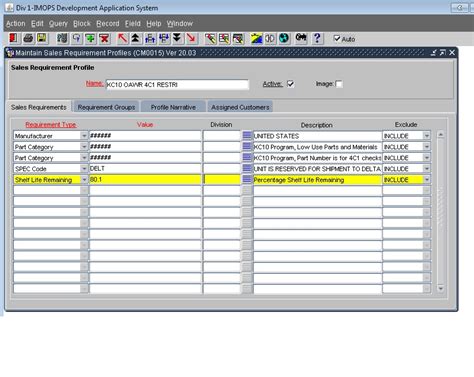Toggle the Active checkbox
This screenshot has height=377, width=474.
tap(290, 84)
